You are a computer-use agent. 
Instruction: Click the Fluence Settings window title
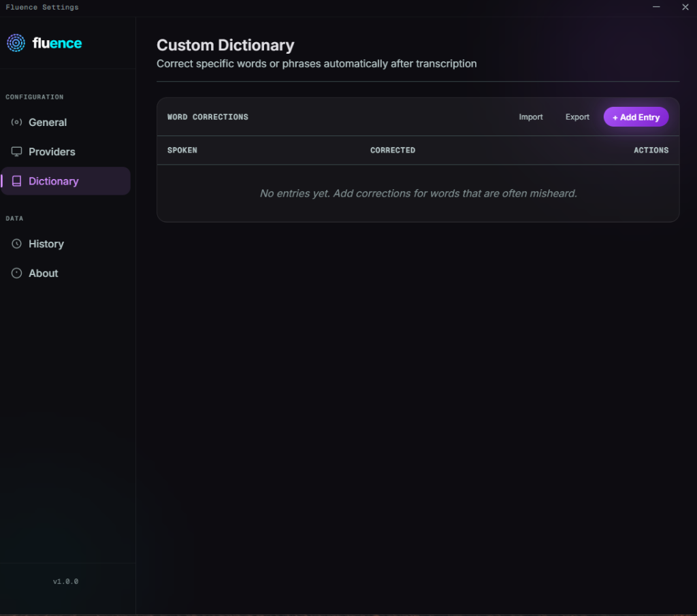click(42, 7)
